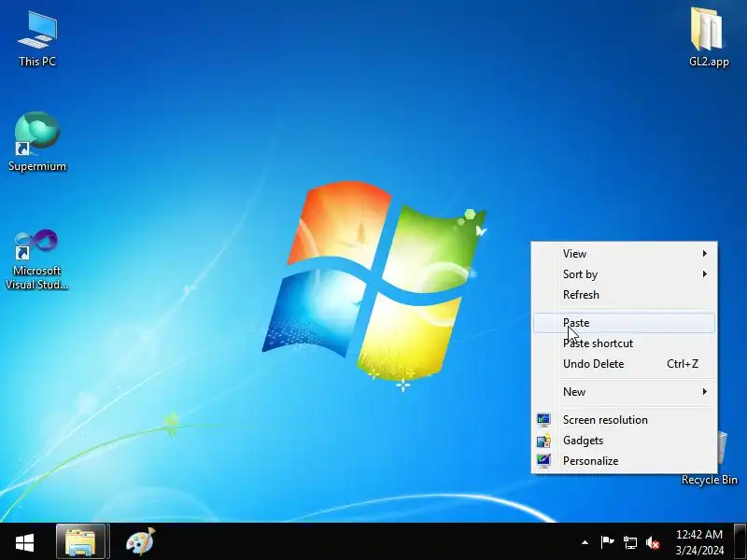Open Gadgets from the context menu
The width and height of the screenshot is (747, 560).
point(624,441)
